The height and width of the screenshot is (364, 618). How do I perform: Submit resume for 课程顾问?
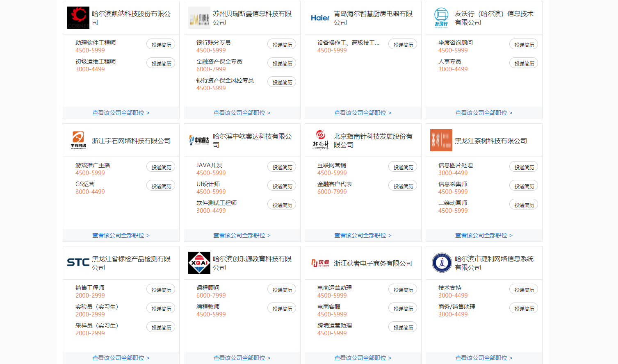pyautogui.click(x=282, y=289)
